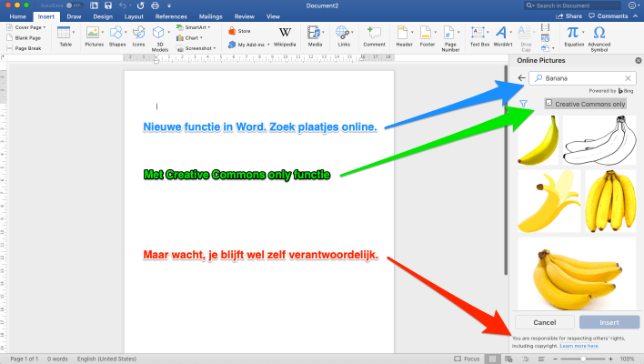Open the Comments button
The image size is (644, 364).
click(609, 16)
